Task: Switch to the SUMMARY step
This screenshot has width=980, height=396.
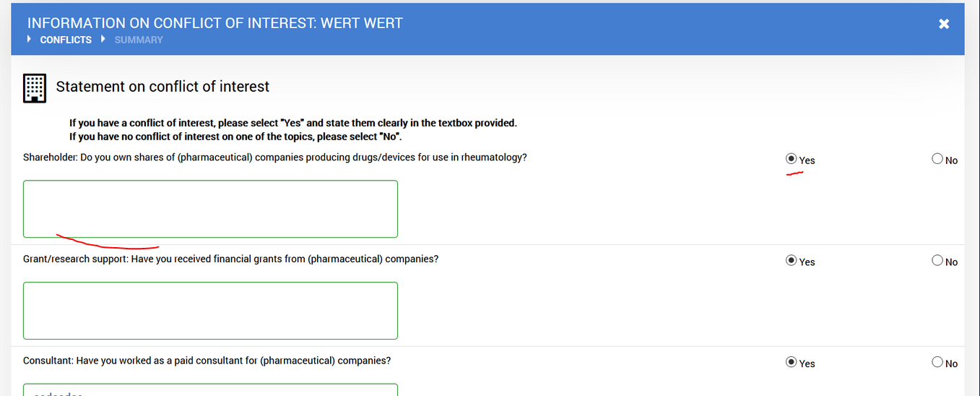Action: pos(139,40)
